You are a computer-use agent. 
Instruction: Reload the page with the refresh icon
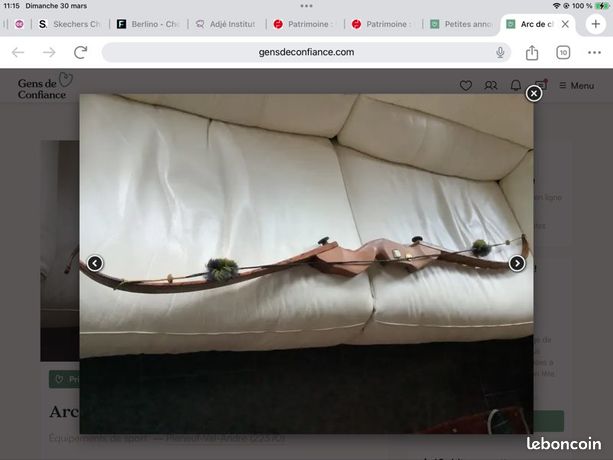pyautogui.click(x=81, y=52)
